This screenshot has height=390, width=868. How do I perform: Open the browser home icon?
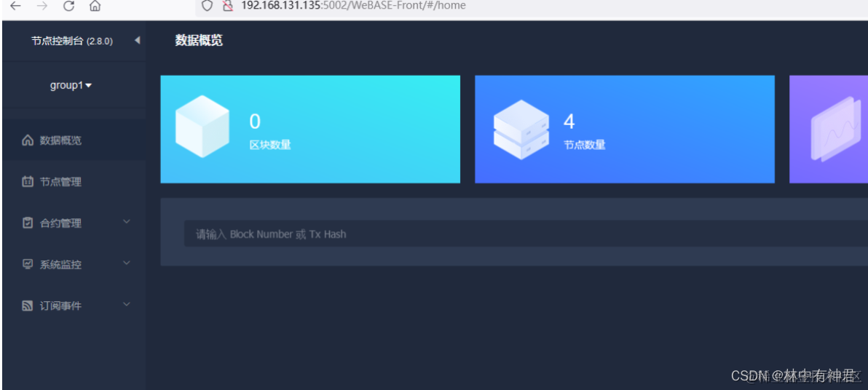point(95,6)
